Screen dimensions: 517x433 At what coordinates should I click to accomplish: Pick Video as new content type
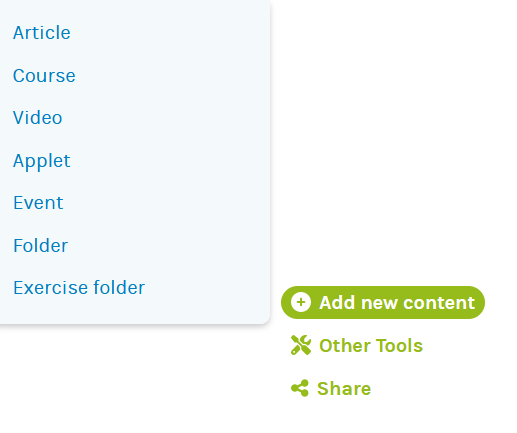click(x=38, y=118)
